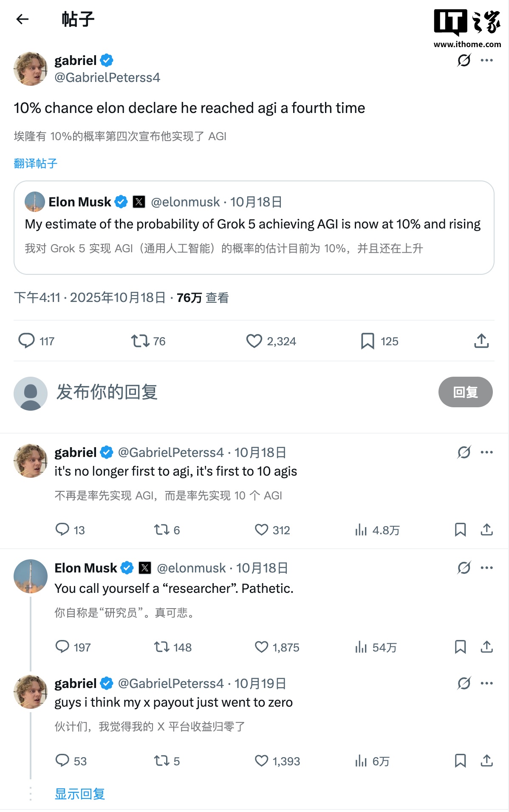The image size is (509, 812).
Task: Like the "first to 10 agis" reply
Action: tap(260, 530)
